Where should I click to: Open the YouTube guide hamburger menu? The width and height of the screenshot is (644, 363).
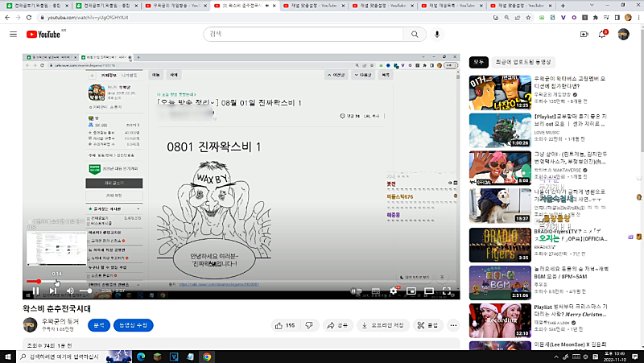(13, 34)
